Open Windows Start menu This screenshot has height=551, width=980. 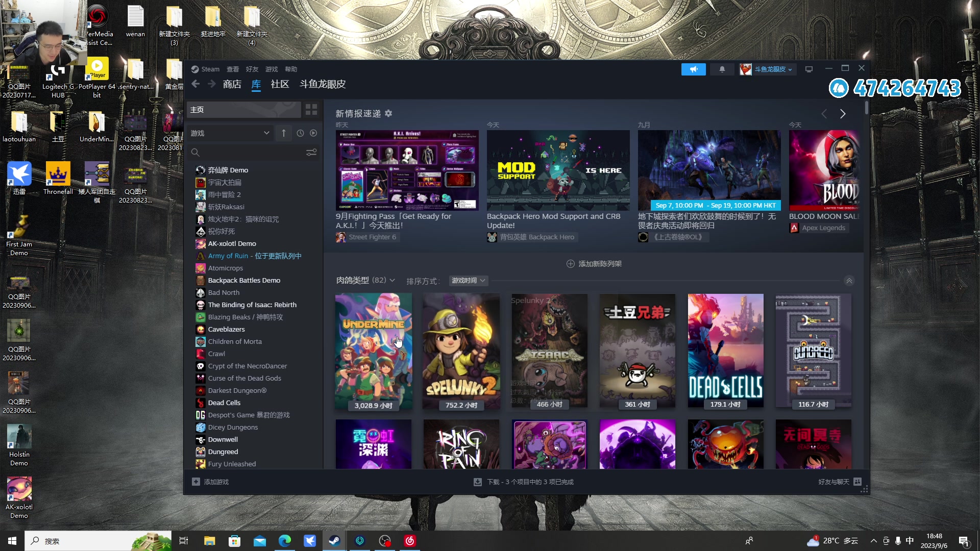(12, 541)
